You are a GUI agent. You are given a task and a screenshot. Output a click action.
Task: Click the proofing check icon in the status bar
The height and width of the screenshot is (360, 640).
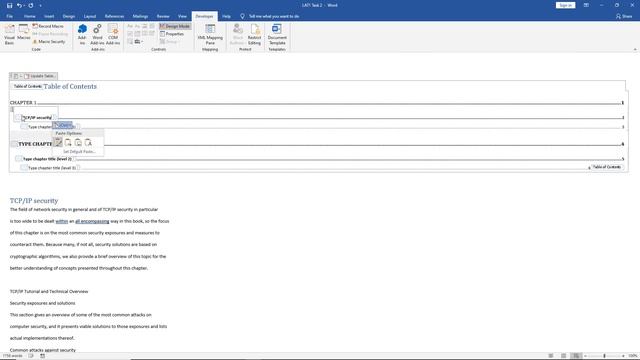point(31,356)
